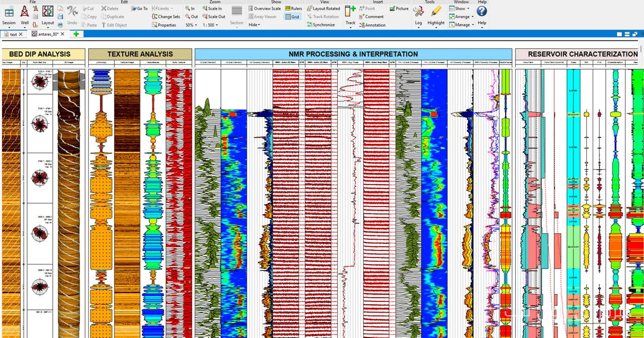This screenshot has height=338, width=644.
Task: Click the Highlight marker icon
Action: pos(436,12)
